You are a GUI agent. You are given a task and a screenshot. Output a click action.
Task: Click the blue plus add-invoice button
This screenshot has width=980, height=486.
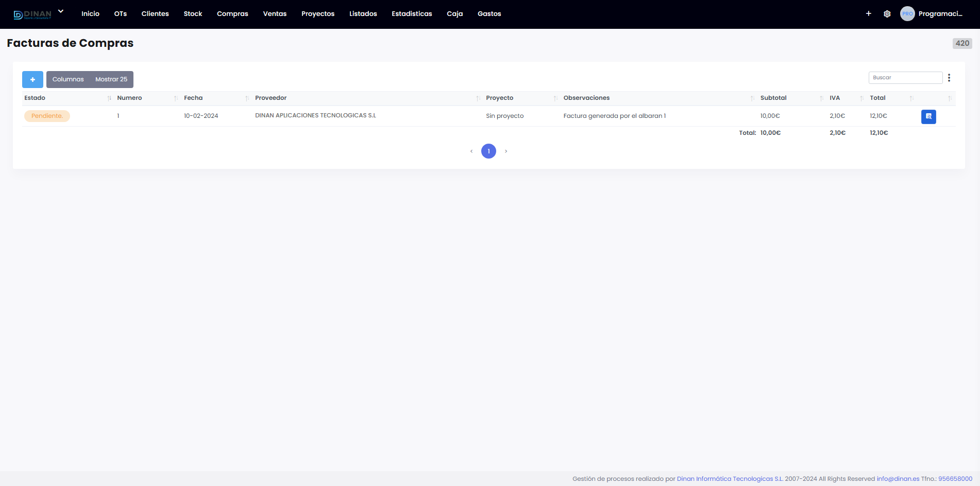point(32,79)
